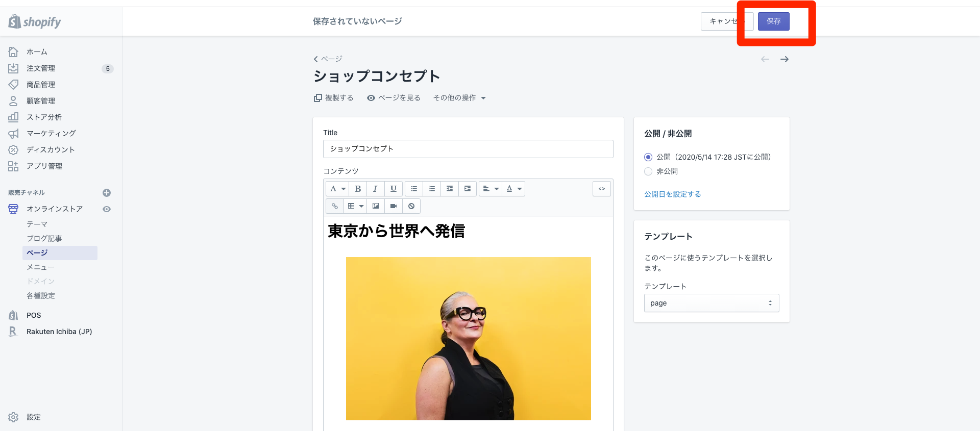The image size is (980, 431).
Task: Open ディスカウント discounts section
Action: [x=51, y=150]
